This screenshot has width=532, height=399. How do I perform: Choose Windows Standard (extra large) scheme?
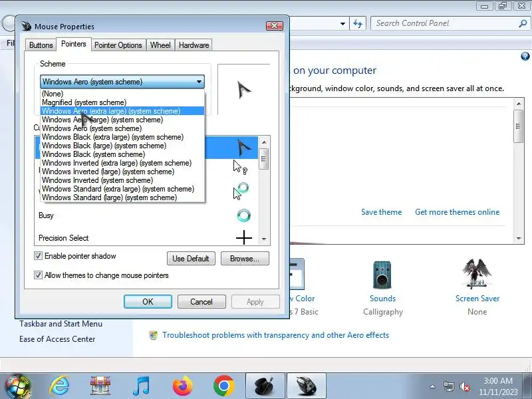[122, 189]
